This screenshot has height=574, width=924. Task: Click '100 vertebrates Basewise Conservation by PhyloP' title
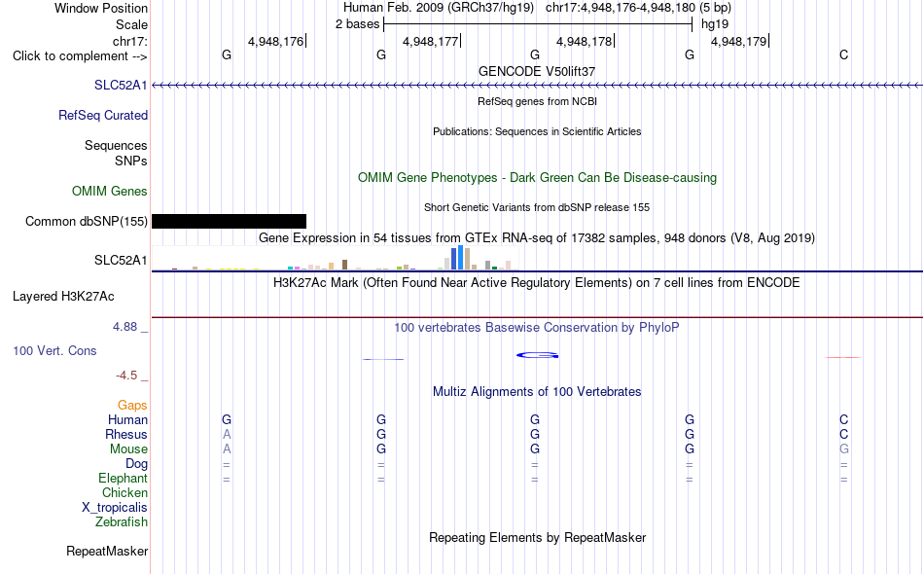pos(537,327)
